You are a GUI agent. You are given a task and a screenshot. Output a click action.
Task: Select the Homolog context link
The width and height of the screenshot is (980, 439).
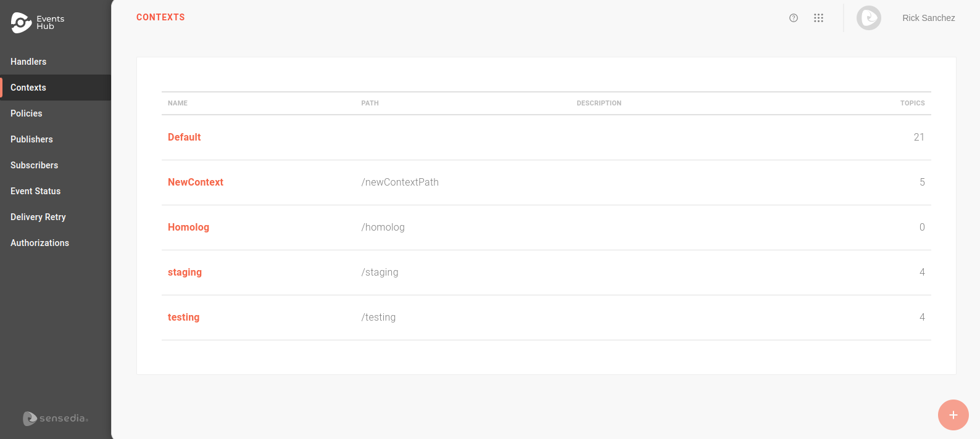point(188,227)
